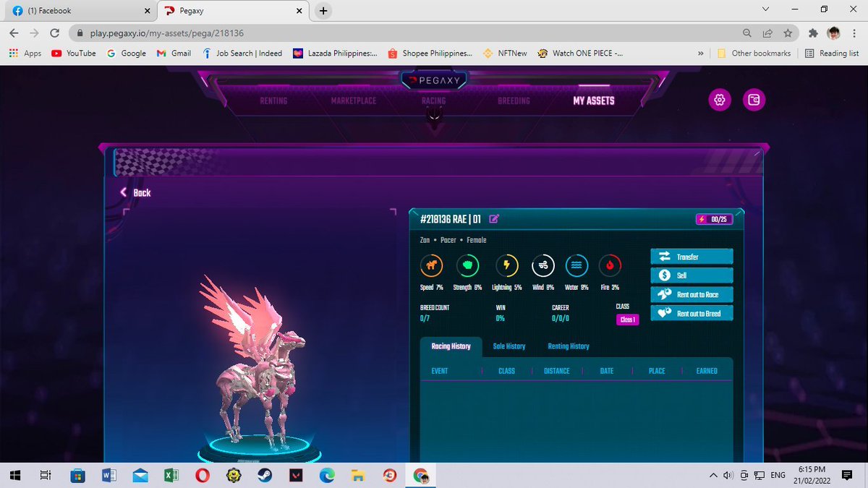Screen dimensions: 868x488
Task: Bookmark this page with star icon
Action: point(788,33)
